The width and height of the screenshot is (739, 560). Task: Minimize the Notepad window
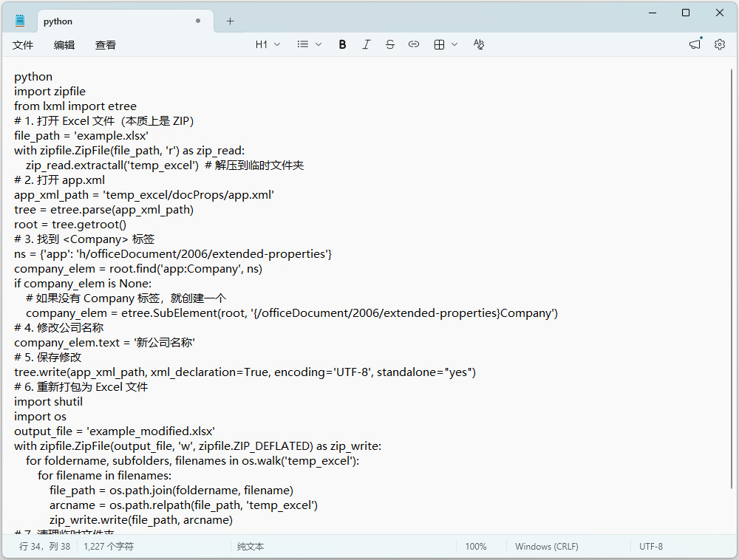click(x=653, y=13)
